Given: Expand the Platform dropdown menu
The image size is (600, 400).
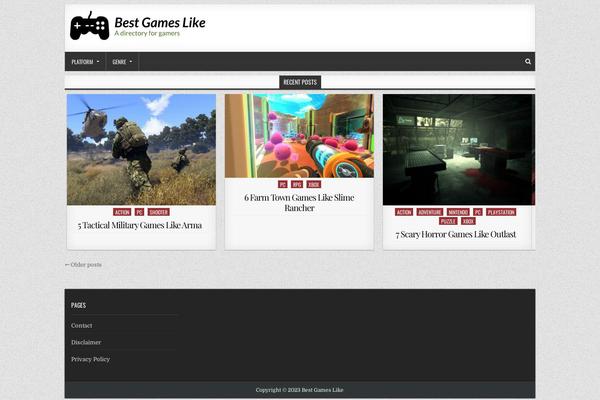Looking at the screenshot, I should click(x=85, y=62).
